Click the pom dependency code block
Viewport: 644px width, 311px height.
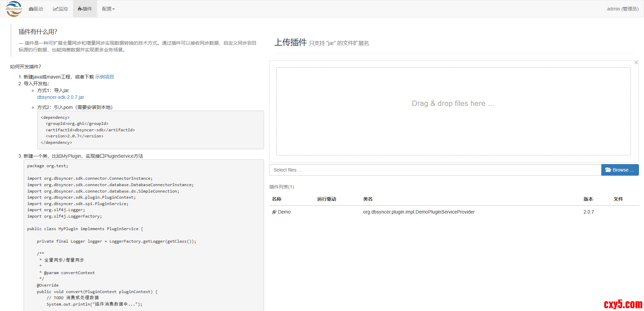pyautogui.click(x=150, y=130)
